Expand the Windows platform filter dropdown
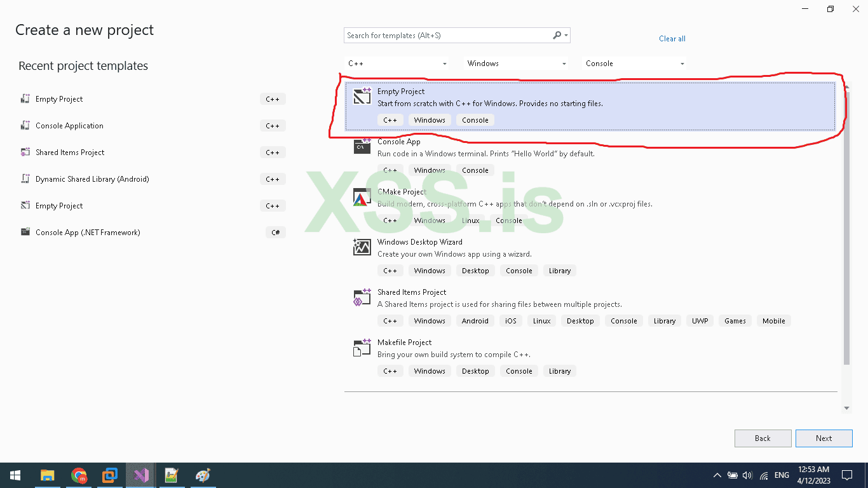868x488 pixels. pyautogui.click(x=516, y=64)
